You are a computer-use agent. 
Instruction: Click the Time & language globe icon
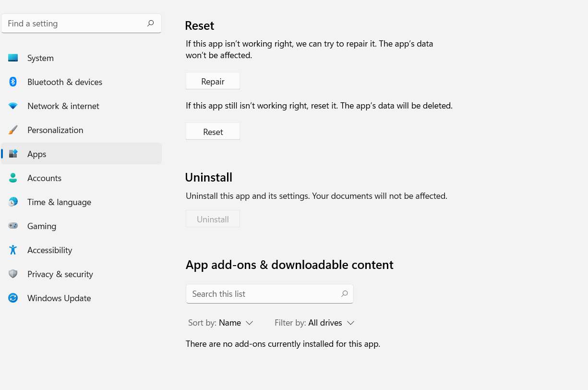click(x=13, y=202)
